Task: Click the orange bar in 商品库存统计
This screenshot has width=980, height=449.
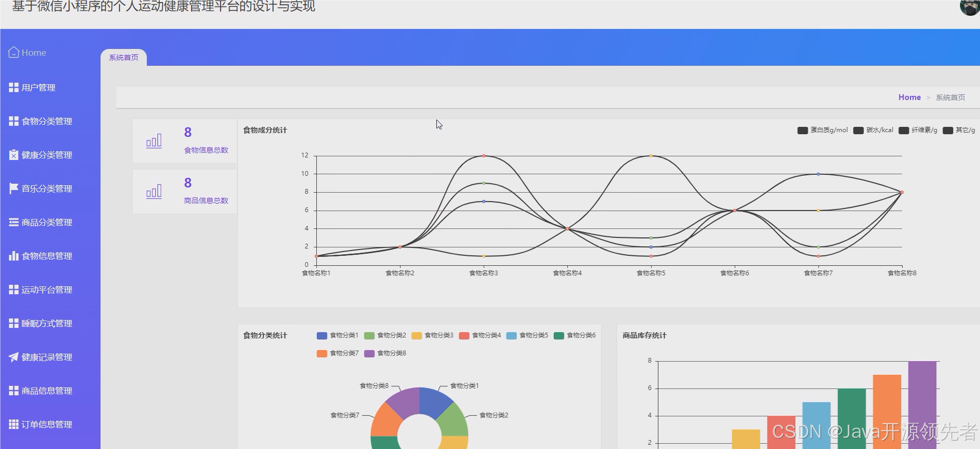Action: (x=887, y=412)
